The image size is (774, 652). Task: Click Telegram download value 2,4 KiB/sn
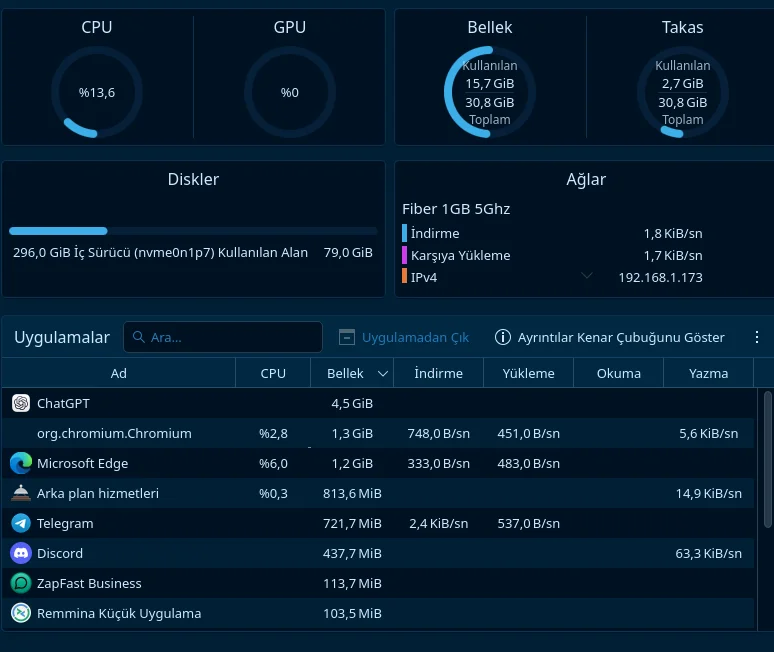[438, 523]
